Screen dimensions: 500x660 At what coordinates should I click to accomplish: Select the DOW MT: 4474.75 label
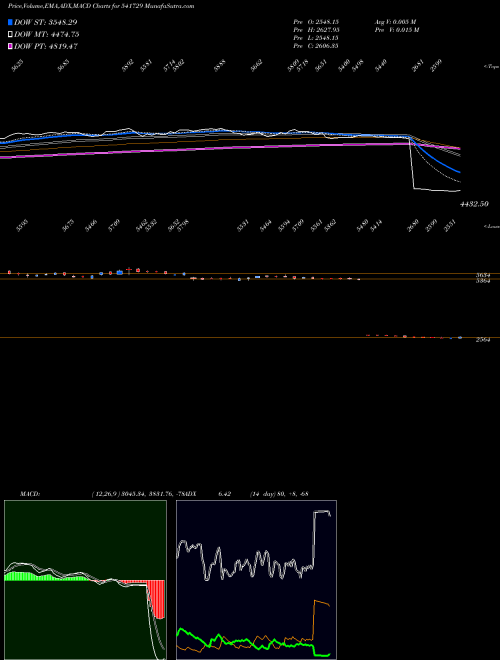[x=47, y=35]
